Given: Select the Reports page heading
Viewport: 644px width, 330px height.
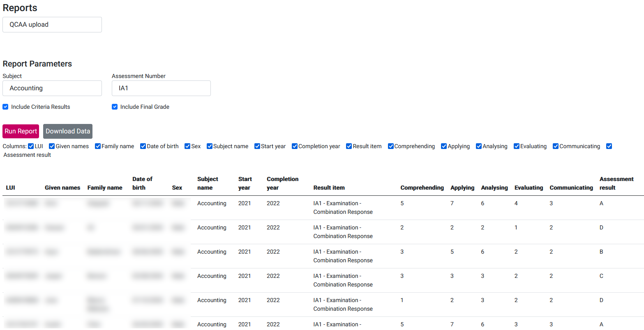Looking at the screenshot, I should click(20, 8).
